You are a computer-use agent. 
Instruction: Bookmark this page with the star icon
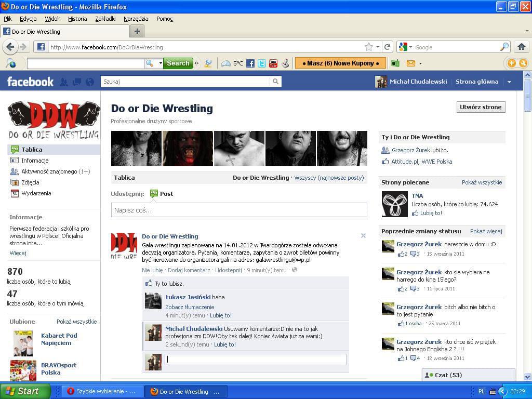(x=369, y=47)
